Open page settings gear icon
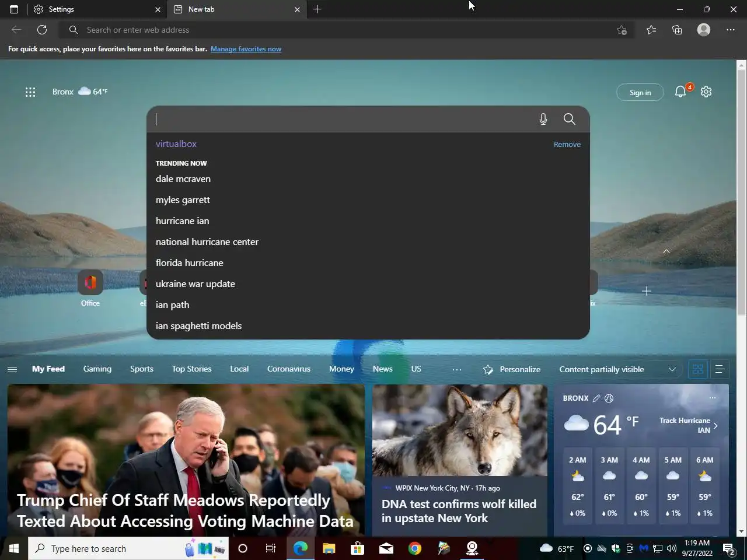The width and height of the screenshot is (747, 560). [706, 92]
